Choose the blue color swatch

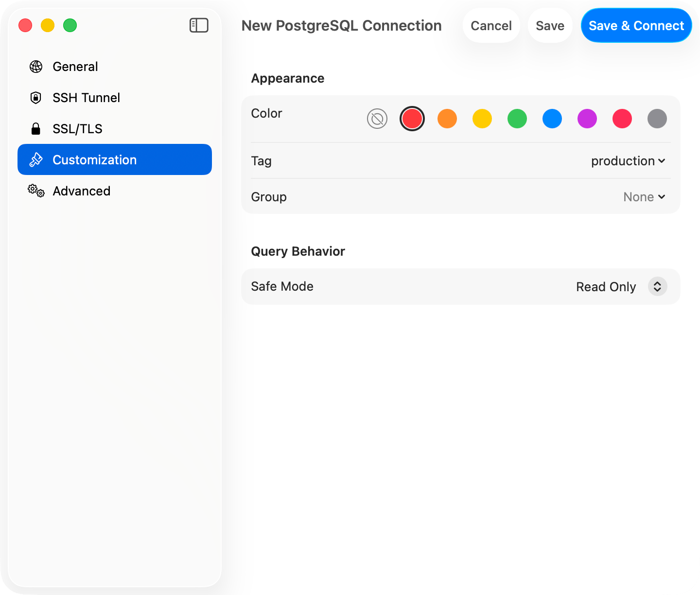point(552,119)
